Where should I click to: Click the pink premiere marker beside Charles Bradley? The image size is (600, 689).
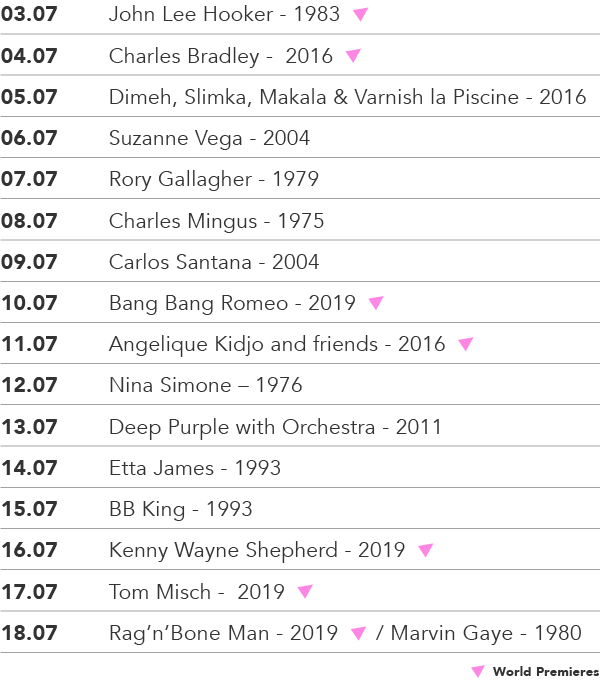[x=353, y=56]
